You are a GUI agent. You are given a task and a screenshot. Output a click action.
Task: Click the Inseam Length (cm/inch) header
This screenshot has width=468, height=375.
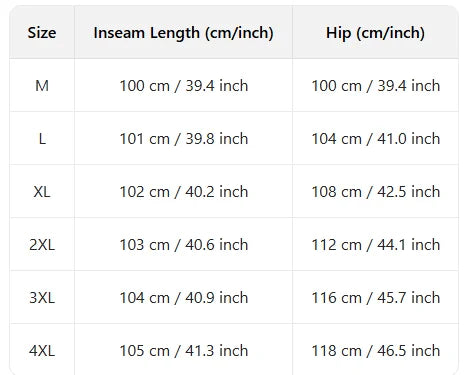tap(183, 33)
